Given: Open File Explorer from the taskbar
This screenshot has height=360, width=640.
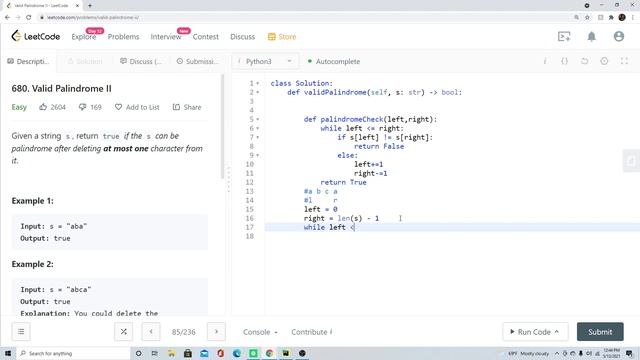Looking at the screenshot, I should (x=171, y=353).
